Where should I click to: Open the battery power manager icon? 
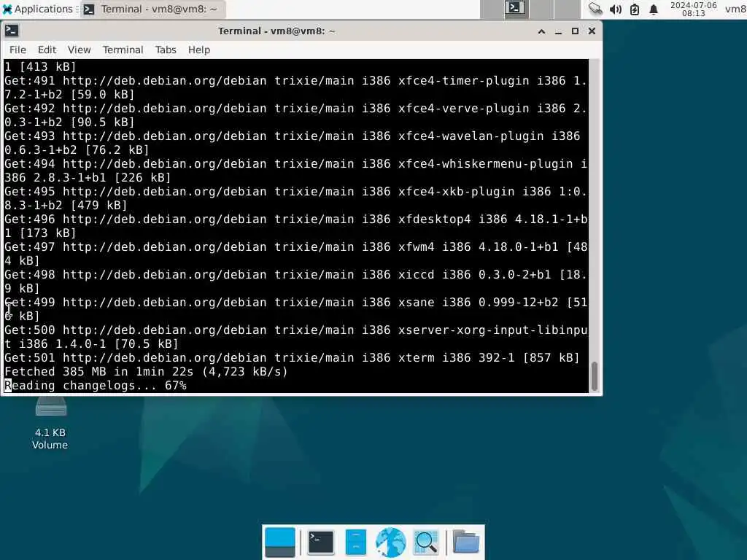635,9
